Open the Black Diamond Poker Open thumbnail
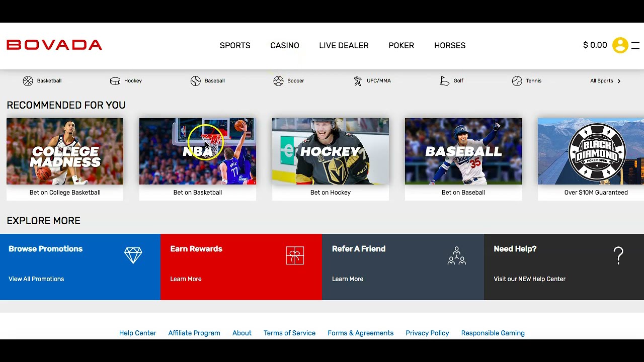This screenshot has width=644, height=362. 591,151
